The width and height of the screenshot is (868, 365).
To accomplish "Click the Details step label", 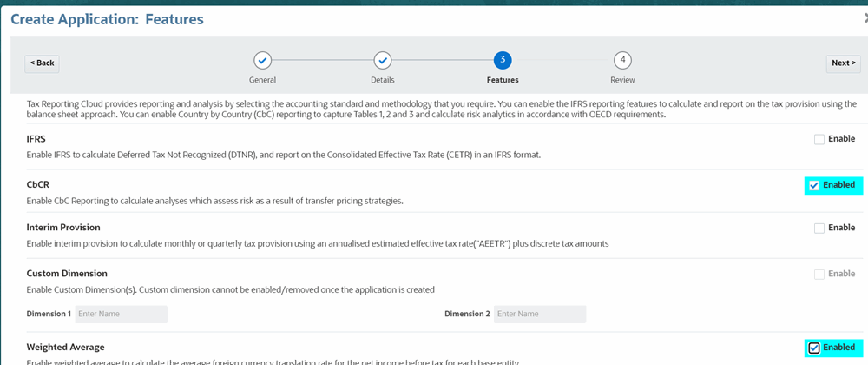I will (383, 80).
